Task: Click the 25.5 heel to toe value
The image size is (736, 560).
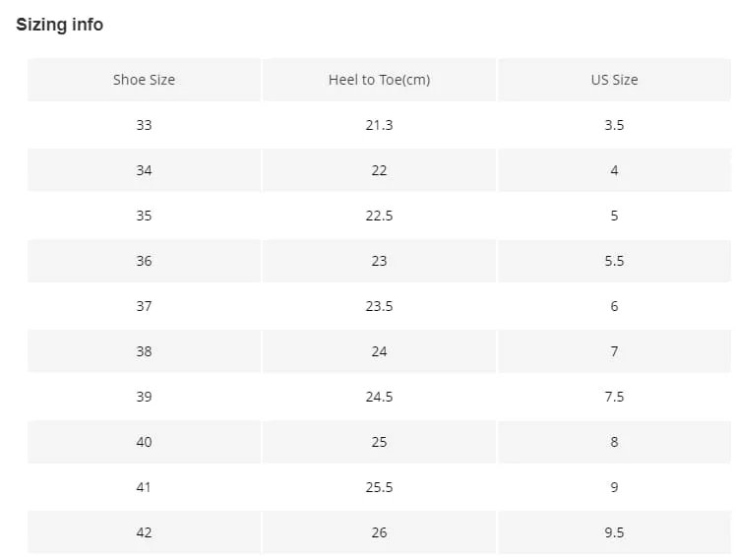Action: click(x=379, y=487)
